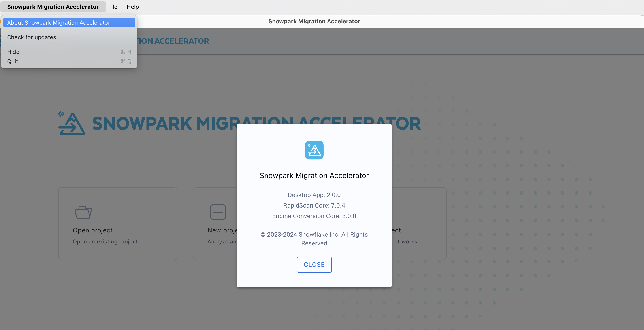This screenshot has height=330, width=644.
Task: Open the File menu
Action: point(113,7)
